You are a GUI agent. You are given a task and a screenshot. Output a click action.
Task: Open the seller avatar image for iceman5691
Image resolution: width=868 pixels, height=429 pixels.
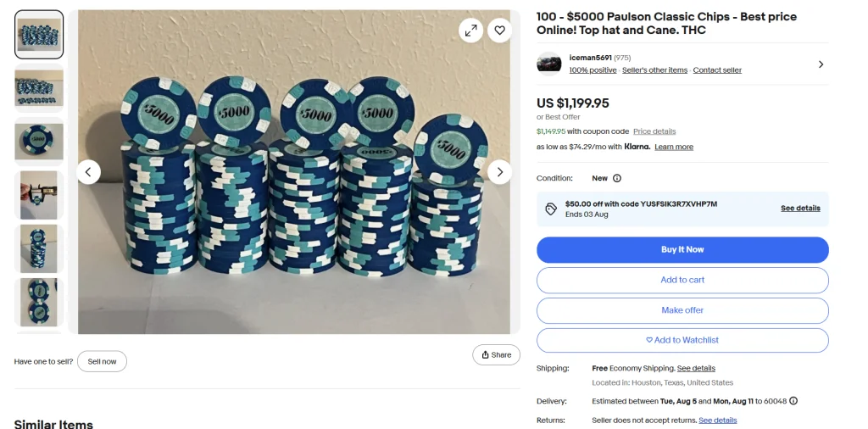[549, 64]
